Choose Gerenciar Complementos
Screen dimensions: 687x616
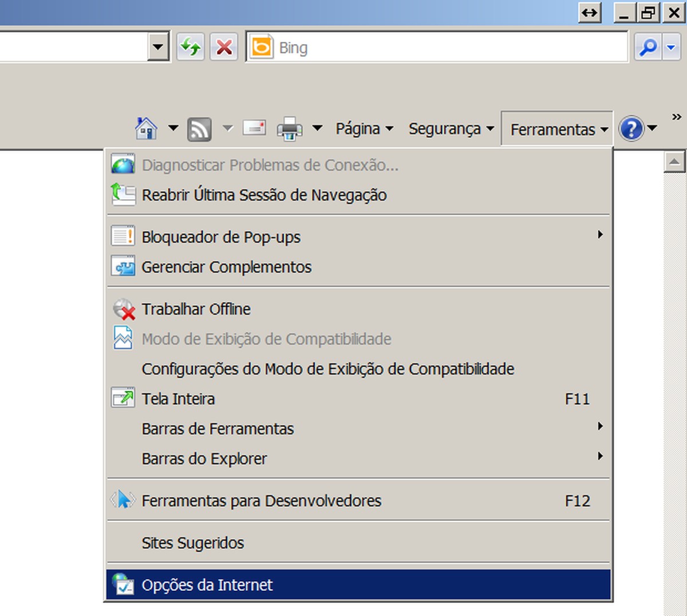tap(226, 267)
